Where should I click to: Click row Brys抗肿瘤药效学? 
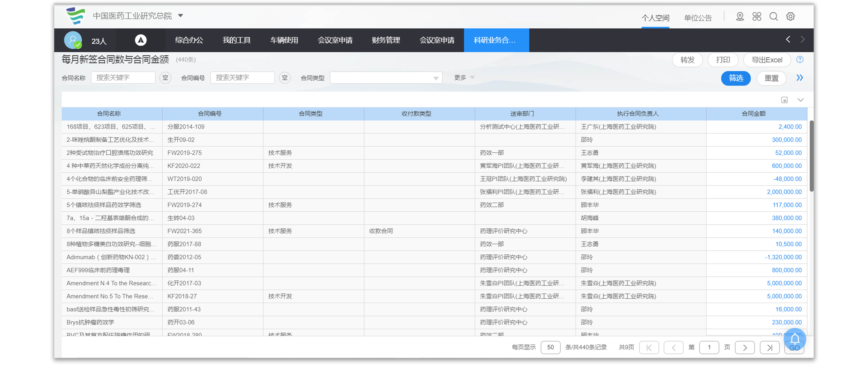(434, 323)
